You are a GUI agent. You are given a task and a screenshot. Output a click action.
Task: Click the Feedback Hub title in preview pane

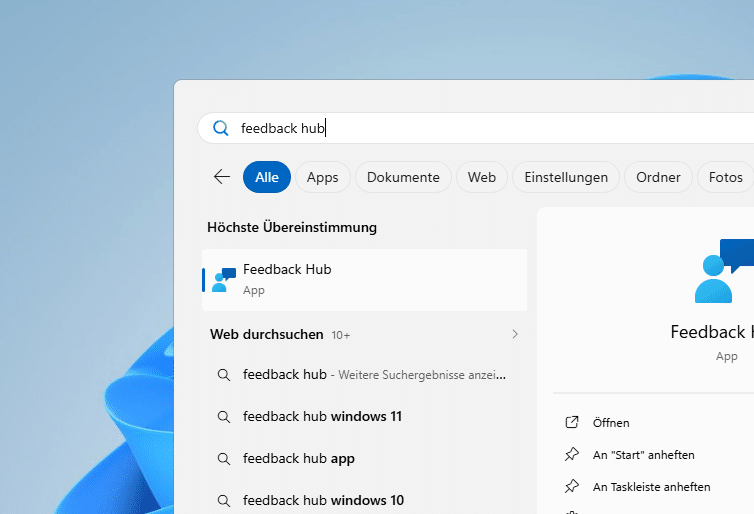(712, 332)
